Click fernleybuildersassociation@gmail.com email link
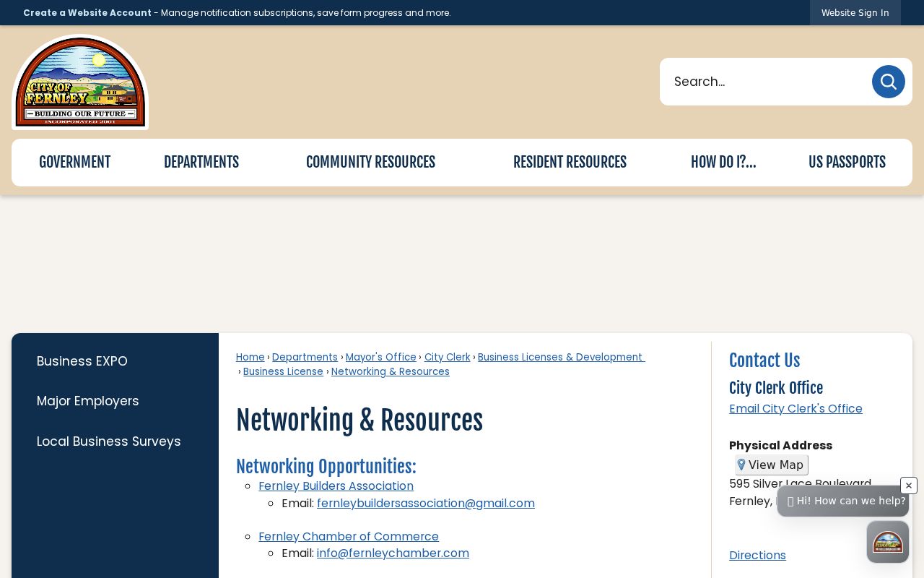Viewport: 924px width, 578px height. (x=426, y=504)
